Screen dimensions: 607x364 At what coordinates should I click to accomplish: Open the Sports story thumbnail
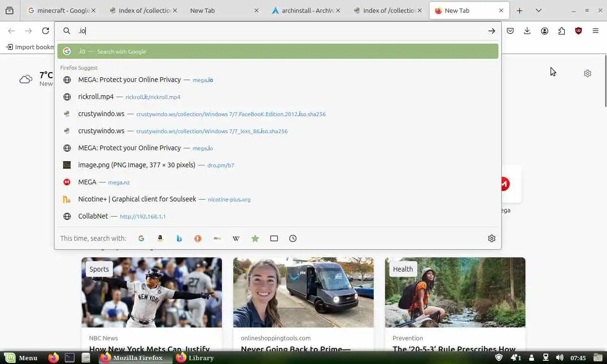pos(152,292)
